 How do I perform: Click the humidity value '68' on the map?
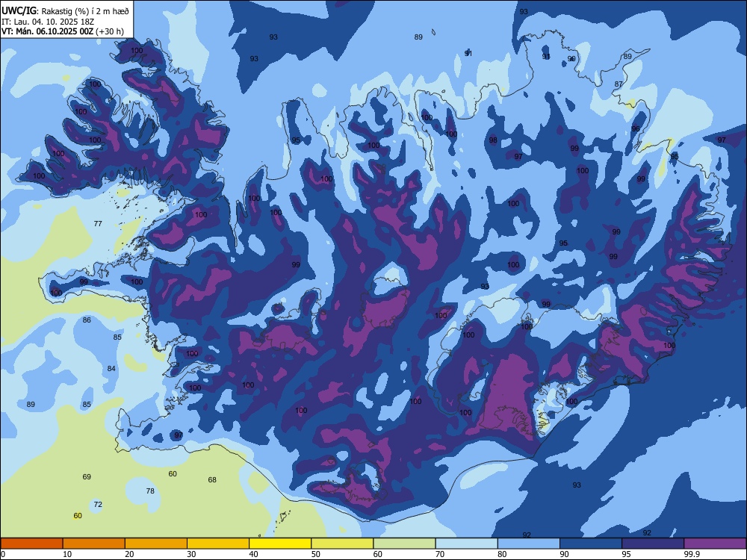[x=212, y=479]
